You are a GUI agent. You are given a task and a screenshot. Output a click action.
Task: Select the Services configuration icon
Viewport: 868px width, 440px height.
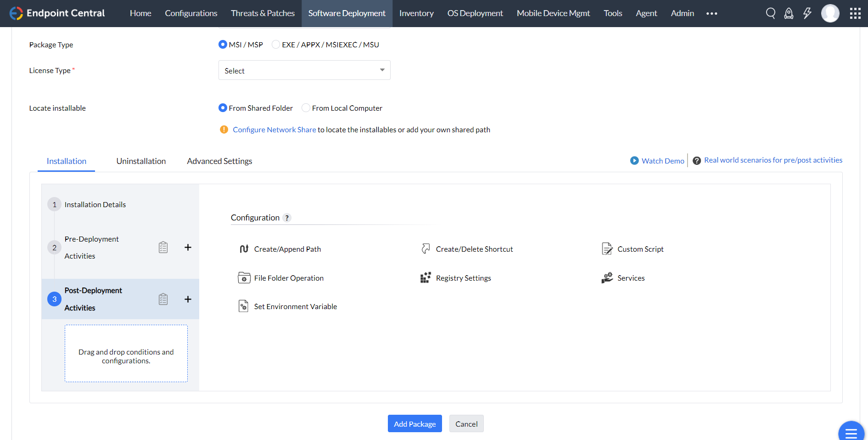click(607, 277)
